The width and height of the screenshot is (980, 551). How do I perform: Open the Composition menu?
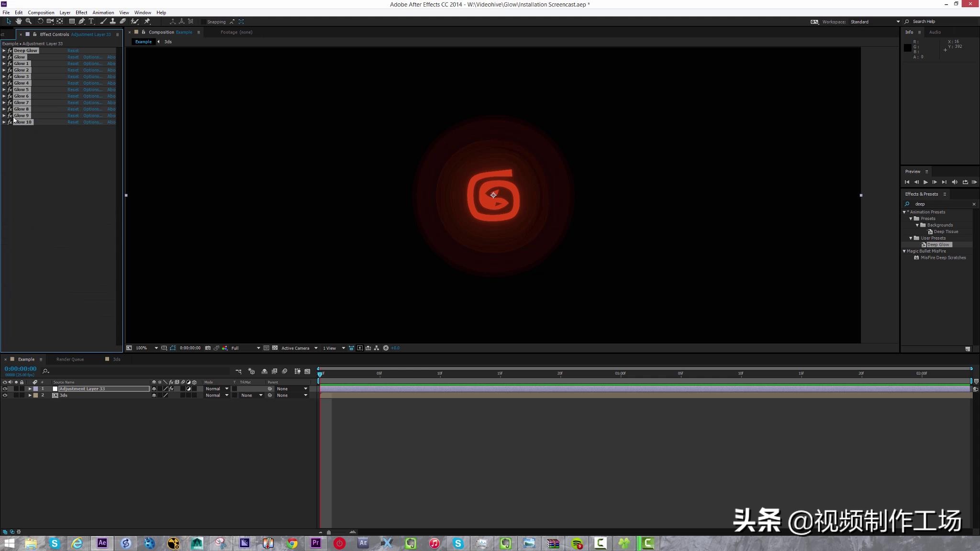tap(41, 12)
